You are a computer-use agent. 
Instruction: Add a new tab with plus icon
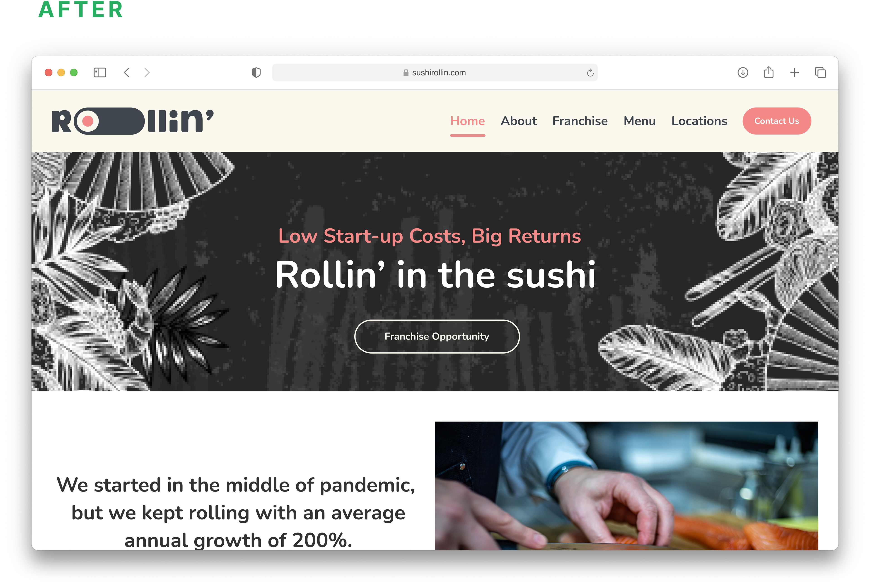pos(794,73)
